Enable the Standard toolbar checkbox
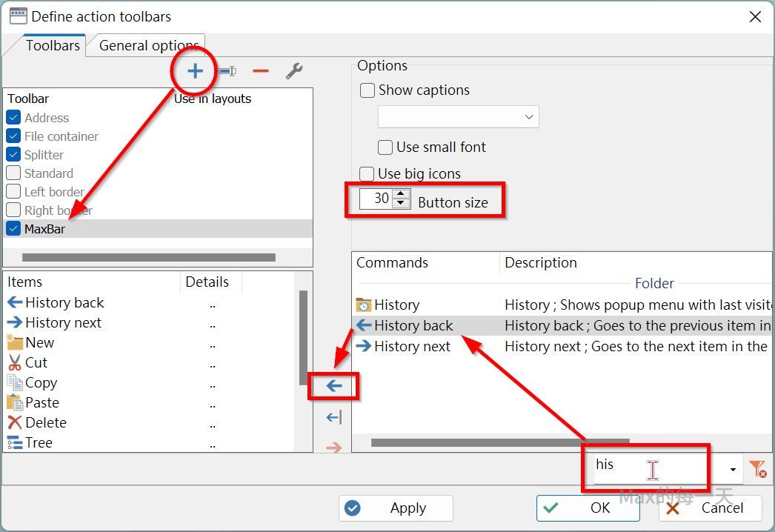This screenshot has width=775, height=532. (13, 173)
